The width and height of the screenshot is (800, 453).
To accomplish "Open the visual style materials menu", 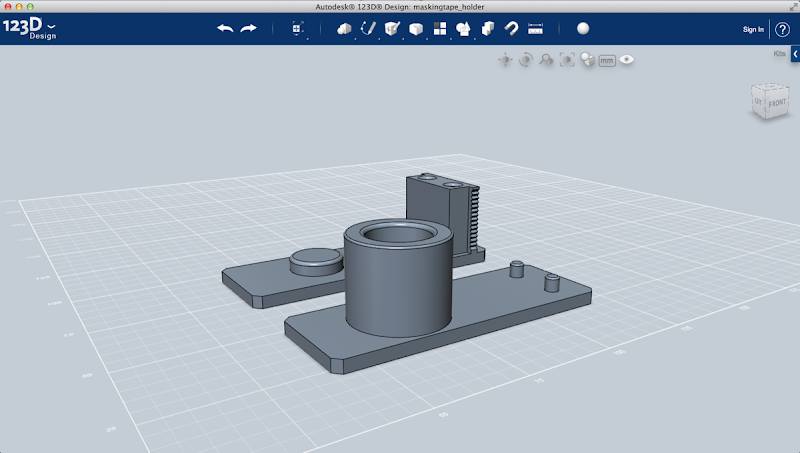I will [x=587, y=60].
